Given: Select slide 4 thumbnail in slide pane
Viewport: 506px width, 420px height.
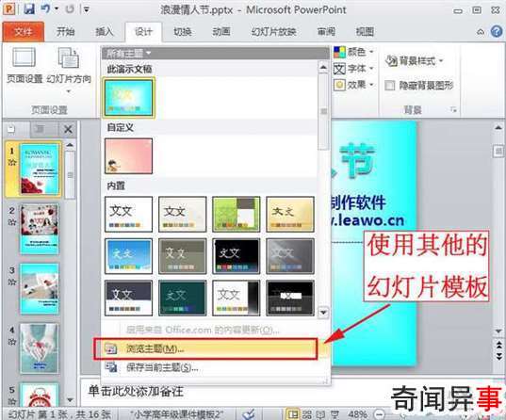Looking at the screenshot, I should point(40,348).
